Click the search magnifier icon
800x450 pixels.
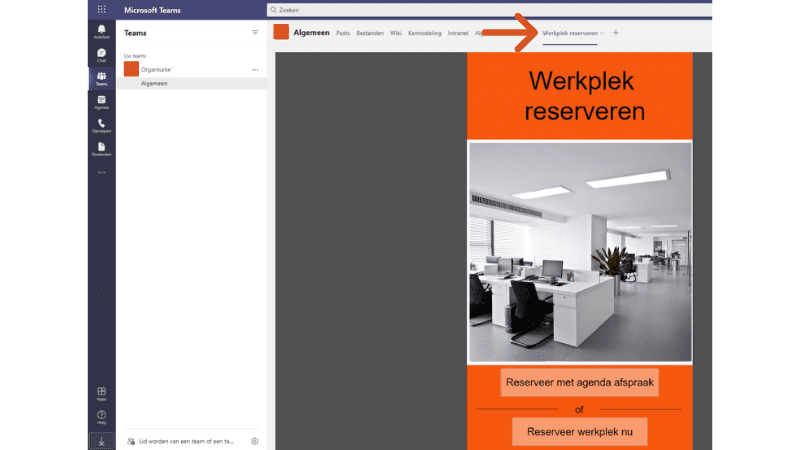(x=273, y=10)
